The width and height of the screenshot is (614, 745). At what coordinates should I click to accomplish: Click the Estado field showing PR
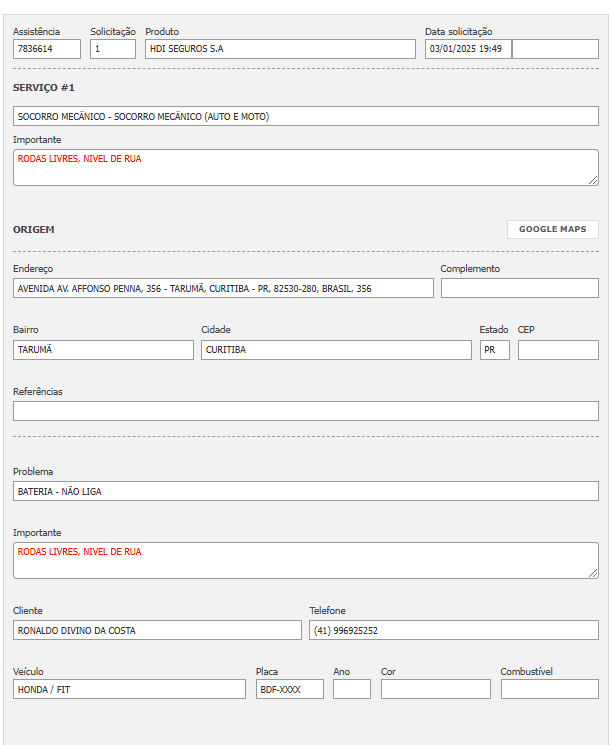tap(494, 350)
